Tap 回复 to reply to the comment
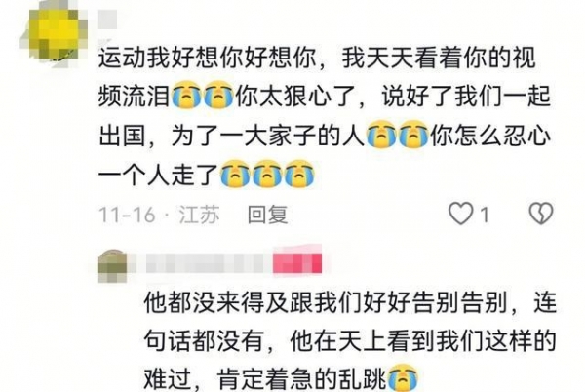The image size is (585, 392). tap(268, 215)
